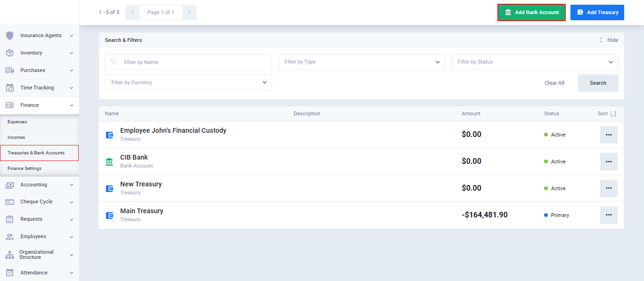
Task: Click the Page 1 of 1 indicator
Action: (161, 12)
